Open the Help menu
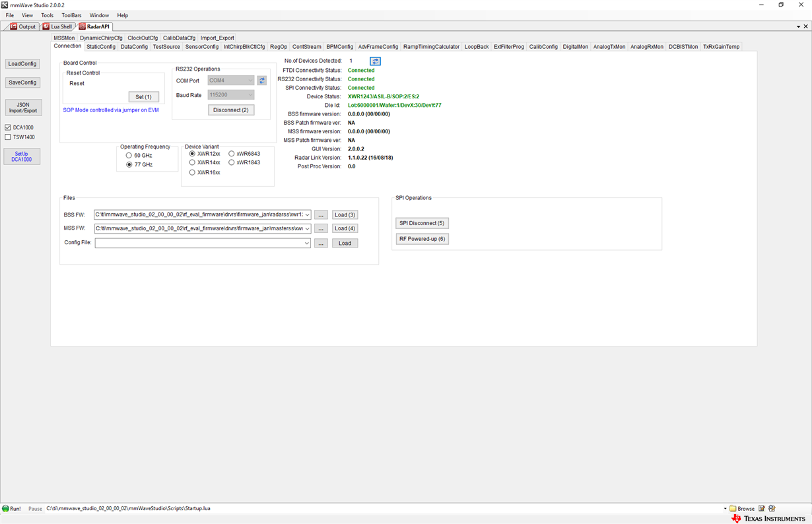The width and height of the screenshot is (812, 524). pos(123,15)
